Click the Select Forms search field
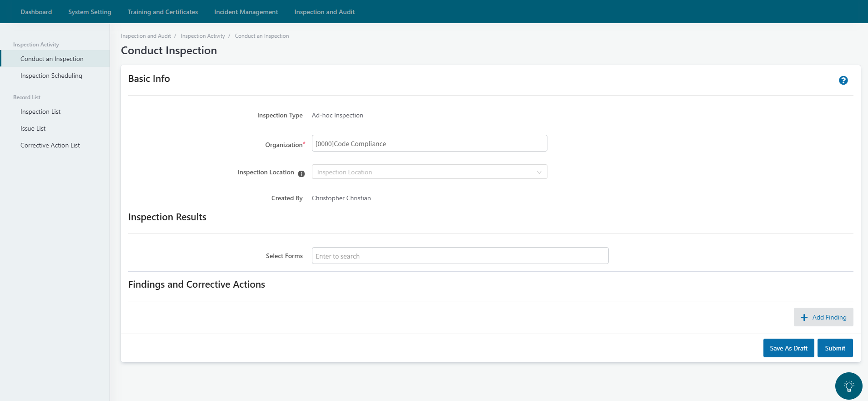Viewport: 868px width, 401px height. click(460, 256)
